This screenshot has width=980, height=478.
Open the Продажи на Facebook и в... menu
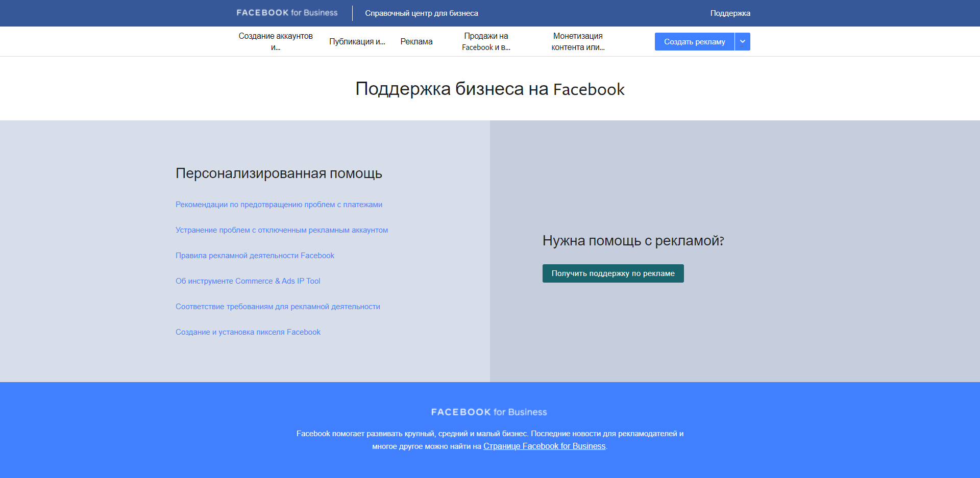coord(486,41)
